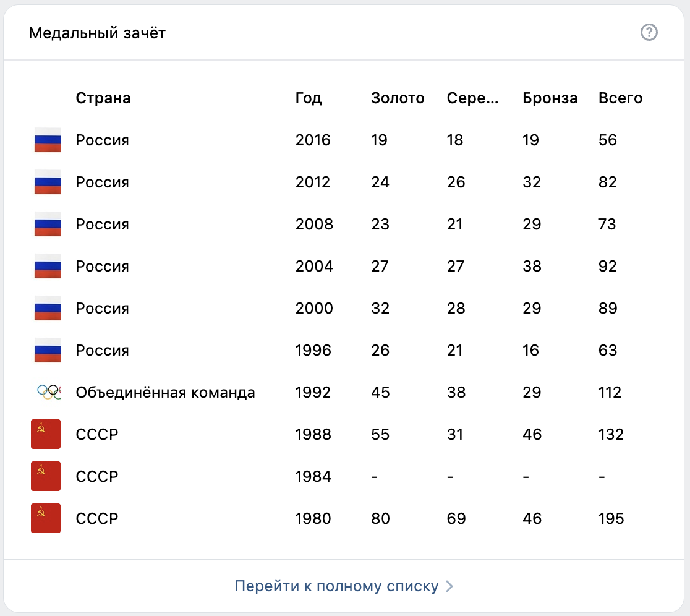Screen dimensions: 690x616
Task: Click the Russia flag for 1996
Action: pyautogui.click(x=47, y=351)
